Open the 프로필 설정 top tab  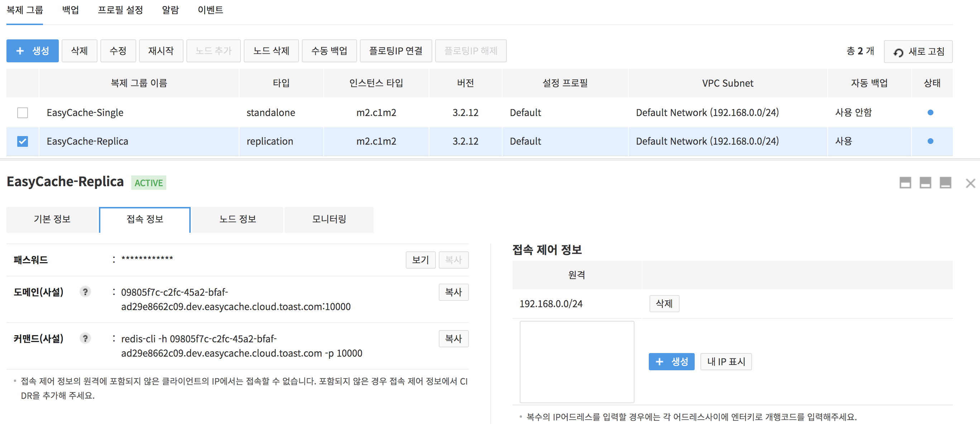pos(120,10)
